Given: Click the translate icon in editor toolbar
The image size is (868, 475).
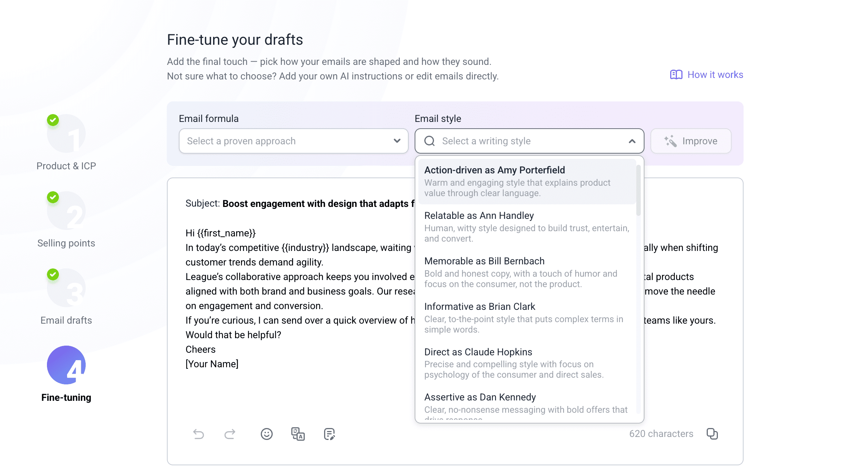Looking at the screenshot, I should click(298, 434).
